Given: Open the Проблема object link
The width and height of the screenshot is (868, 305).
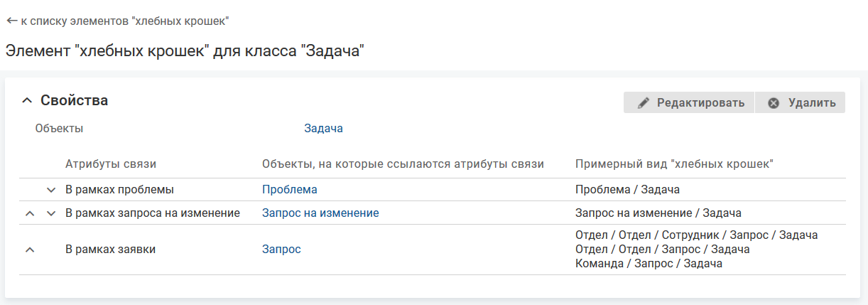Looking at the screenshot, I should coord(289,190).
